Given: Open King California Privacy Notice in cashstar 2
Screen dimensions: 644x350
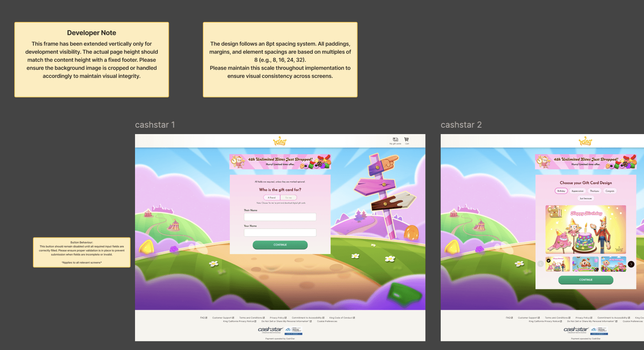Looking at the screenshot, I should (x=545, y=321).
